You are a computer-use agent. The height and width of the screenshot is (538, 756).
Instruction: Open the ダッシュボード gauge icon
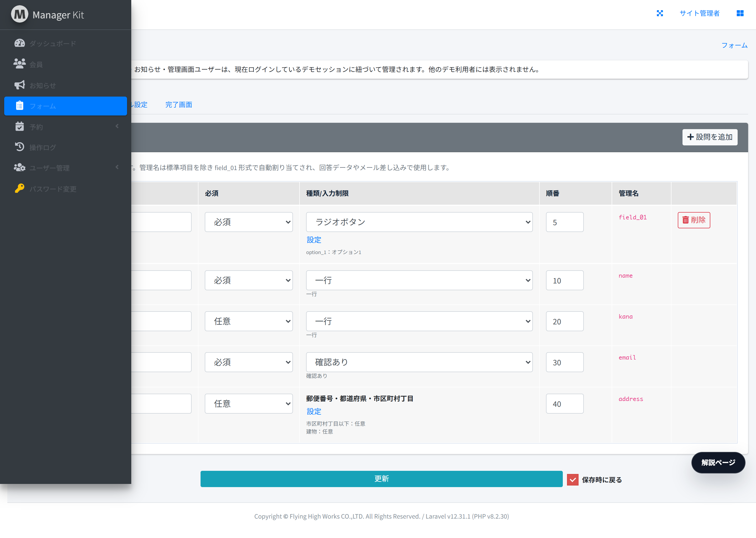pos(19,43)
